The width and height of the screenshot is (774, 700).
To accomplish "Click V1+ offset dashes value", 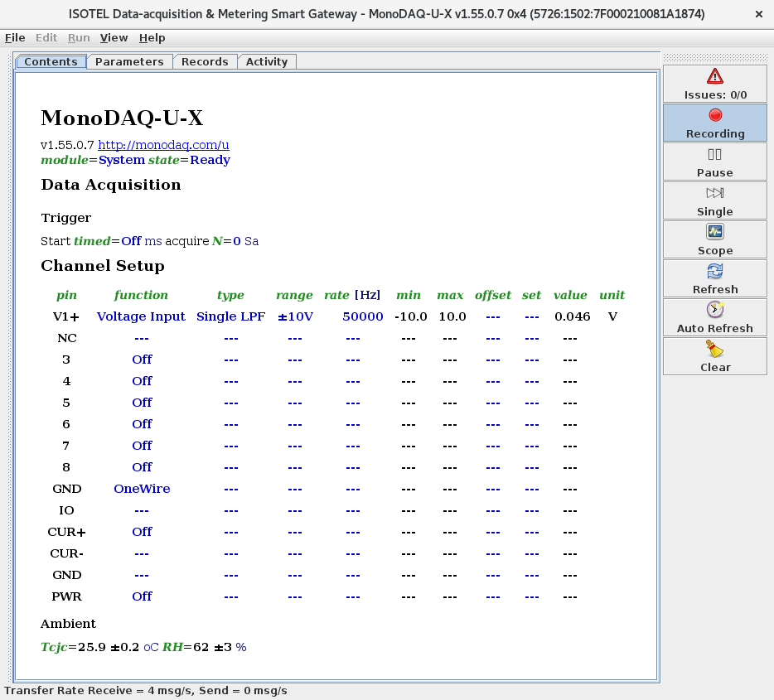I will point(492,316).
